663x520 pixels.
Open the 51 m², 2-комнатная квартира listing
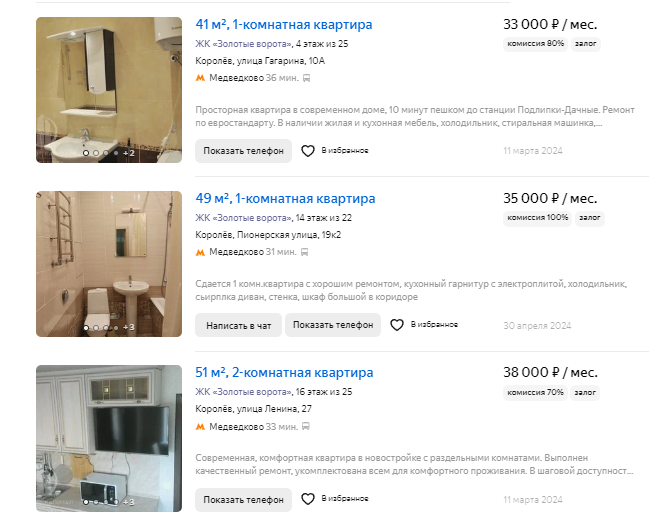click(x=284, y=373)
